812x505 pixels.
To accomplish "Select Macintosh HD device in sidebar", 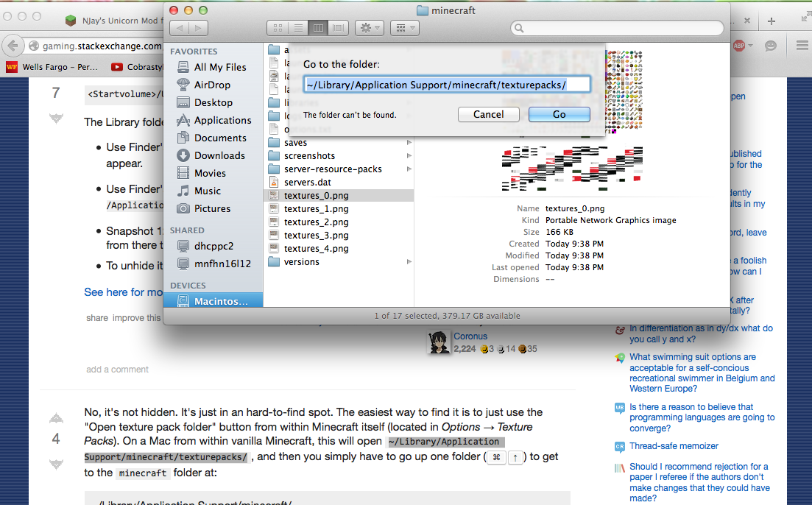I will pyautogui.click(x=213, y=301).
